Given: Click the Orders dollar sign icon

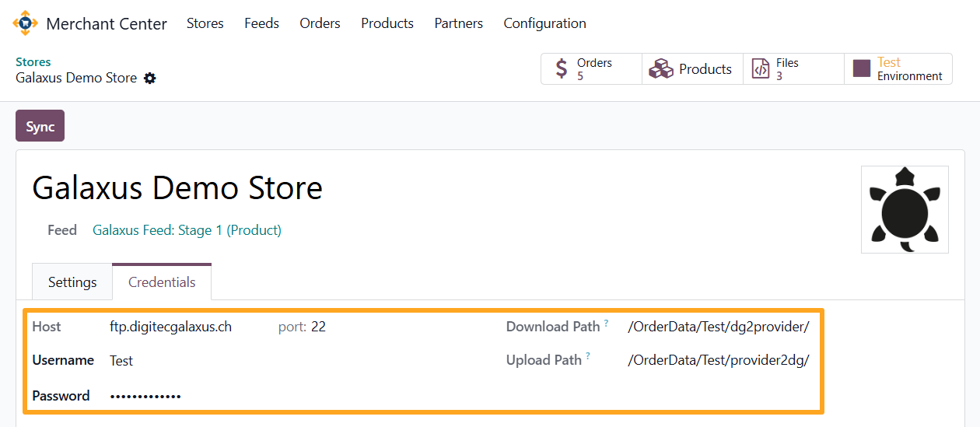Looking at the screenshot, I should coord(562,69).
